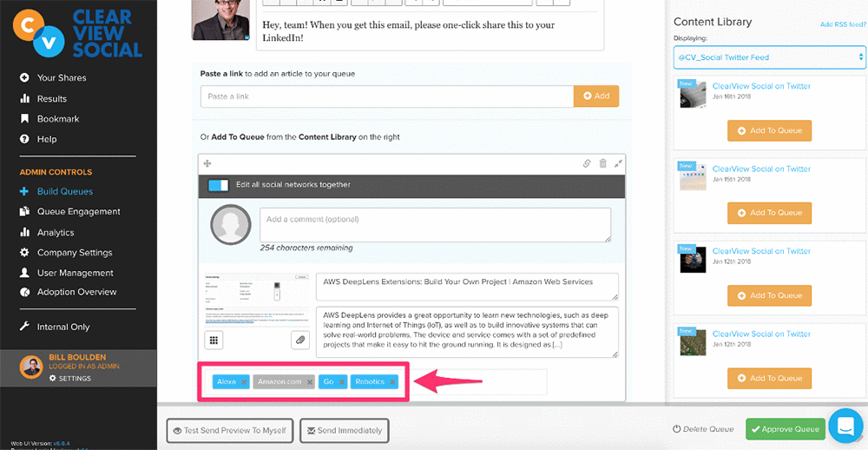Open the blue chat bubble widget

845,427
